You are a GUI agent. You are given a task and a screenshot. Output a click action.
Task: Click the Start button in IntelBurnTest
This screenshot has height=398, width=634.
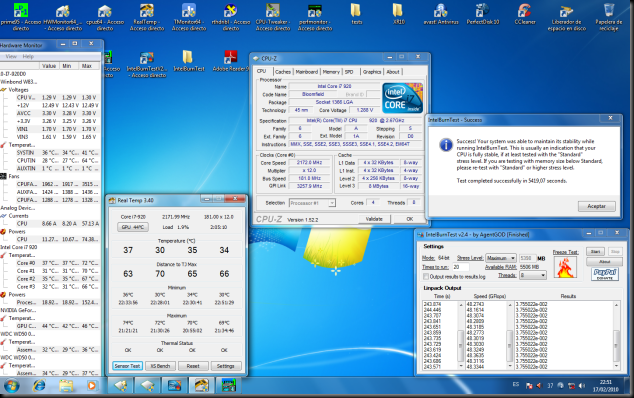(595, 252)
